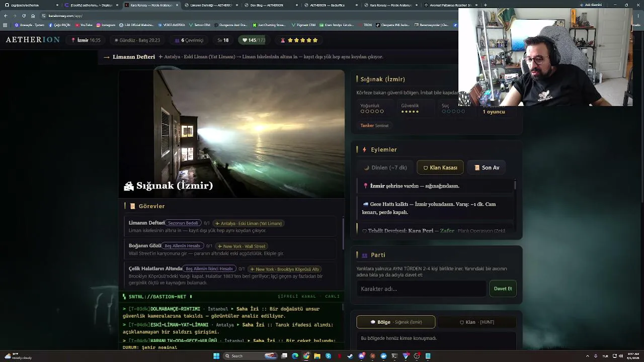The height and width of the screenshot is (362, 644).
Task: Click the action log scrollbar
Action: pyautogui.click(x=515, y=185)
